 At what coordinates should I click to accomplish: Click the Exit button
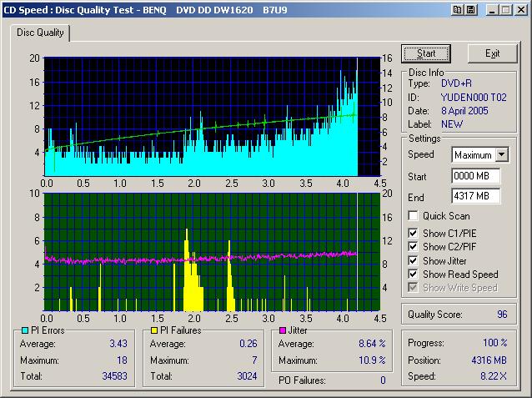coord(492,53)
